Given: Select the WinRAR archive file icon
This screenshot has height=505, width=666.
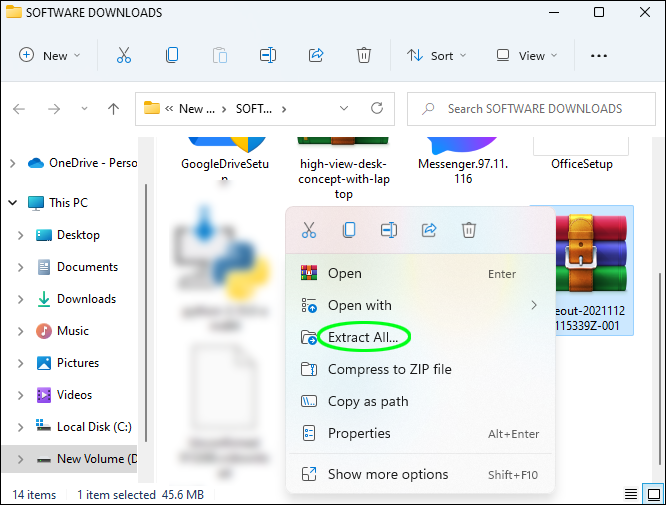Looking at the screenshot, I should [x=590, y=254].
